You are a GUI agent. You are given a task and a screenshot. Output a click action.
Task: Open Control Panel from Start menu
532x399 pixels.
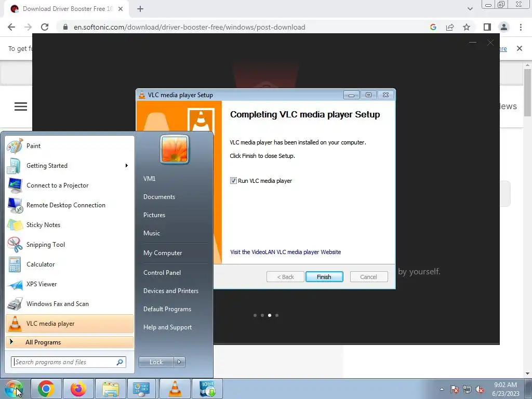162,273
